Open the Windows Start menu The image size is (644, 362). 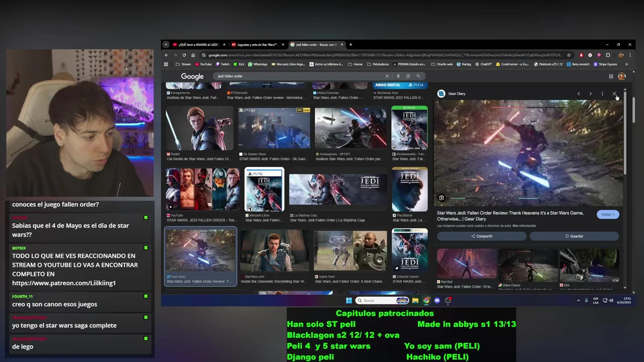[x=349, y=300]
